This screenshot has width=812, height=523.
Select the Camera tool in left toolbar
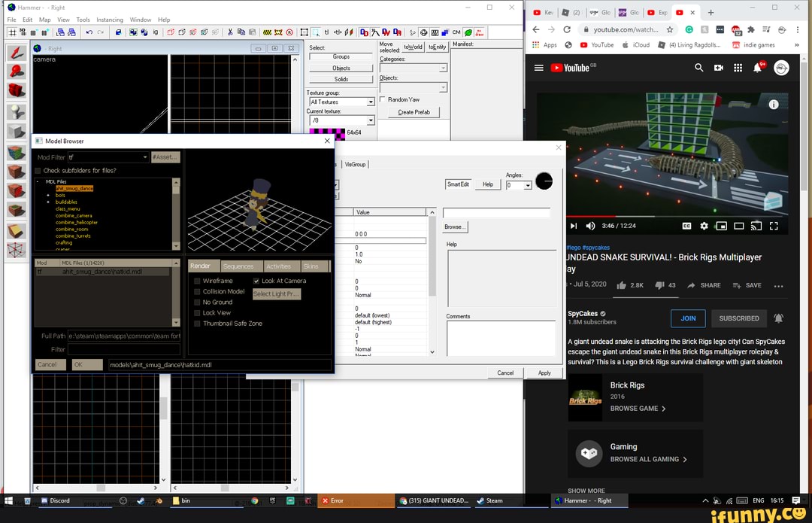(17, 91)
